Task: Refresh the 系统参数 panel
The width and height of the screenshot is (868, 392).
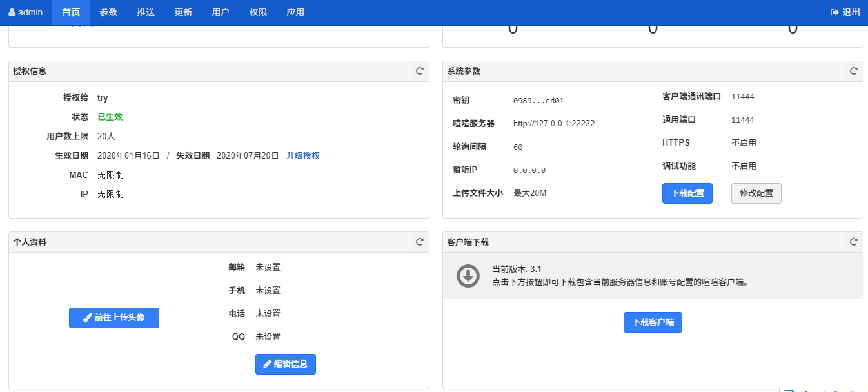Action: click(853, 71)
